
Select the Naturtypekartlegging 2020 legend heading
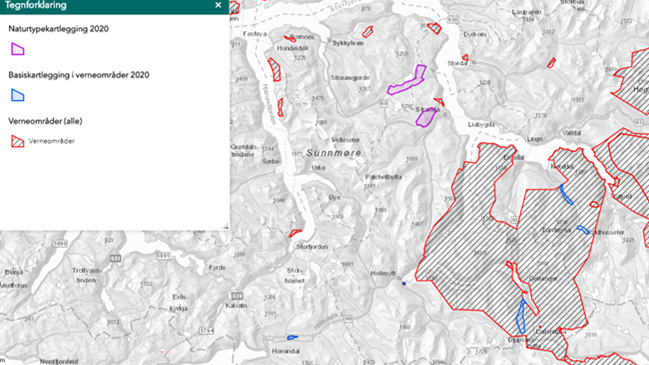tap(58, 29)
